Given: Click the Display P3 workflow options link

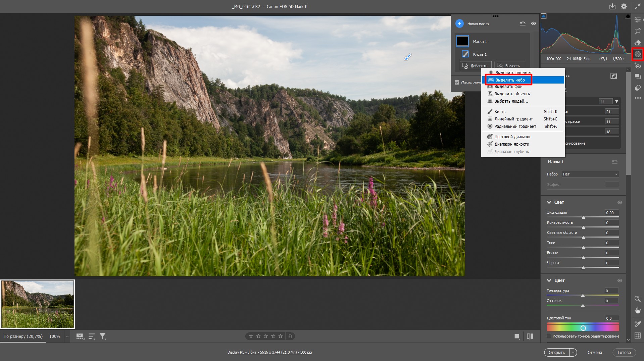Looking at the screenshot, I should (x=269, y=352).
